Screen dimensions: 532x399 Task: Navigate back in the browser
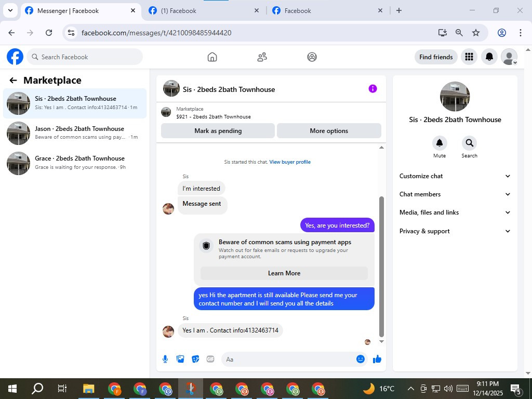(11, 33)
